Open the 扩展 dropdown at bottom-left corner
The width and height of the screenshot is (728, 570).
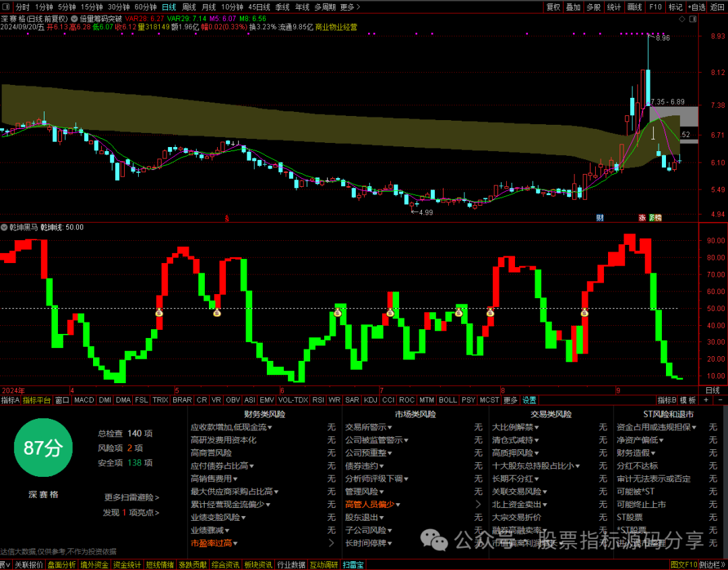pos(5,565)
